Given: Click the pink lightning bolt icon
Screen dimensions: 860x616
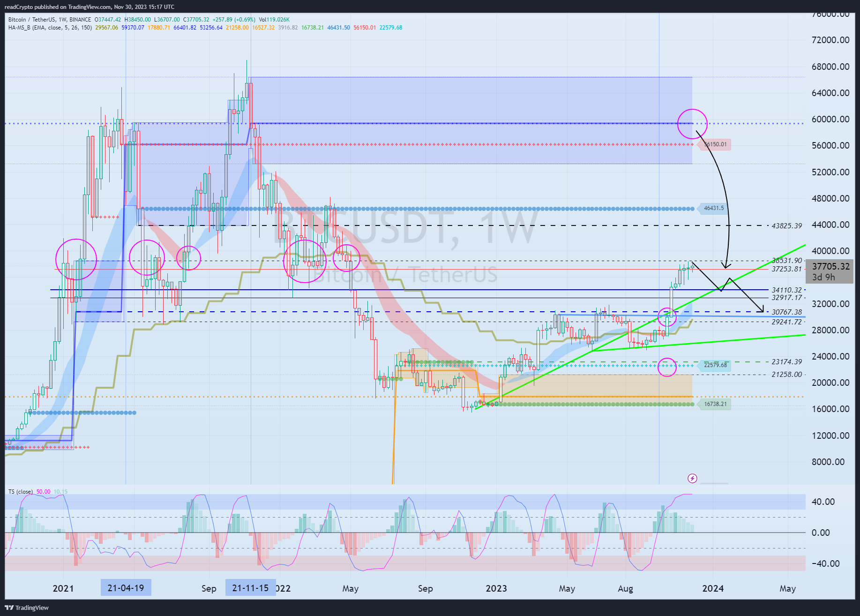Looking at the screenshot, I should tap(692, 478).
